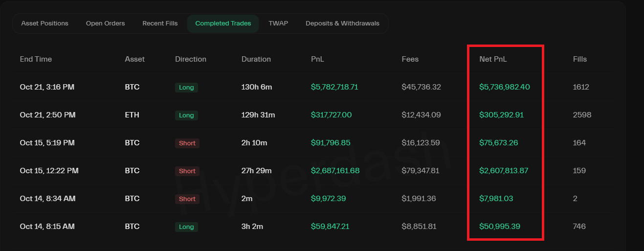Click the fills count 2598
The image size is (644, 251).
click(x=582, y=115)
